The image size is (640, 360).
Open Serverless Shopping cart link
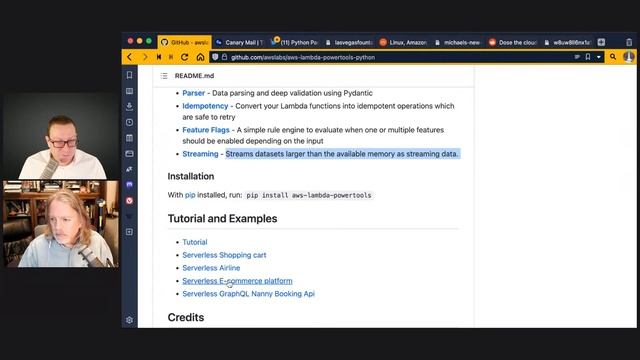pos(224,255)
